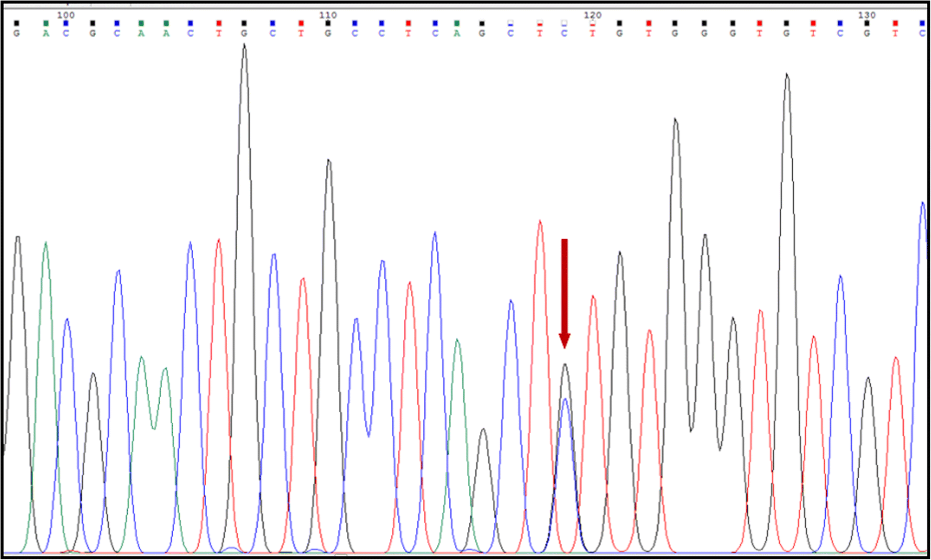The width and height of the screenshot is (931, 560).
Task: Click the black quality square above base 130
Action: (866, 23)
